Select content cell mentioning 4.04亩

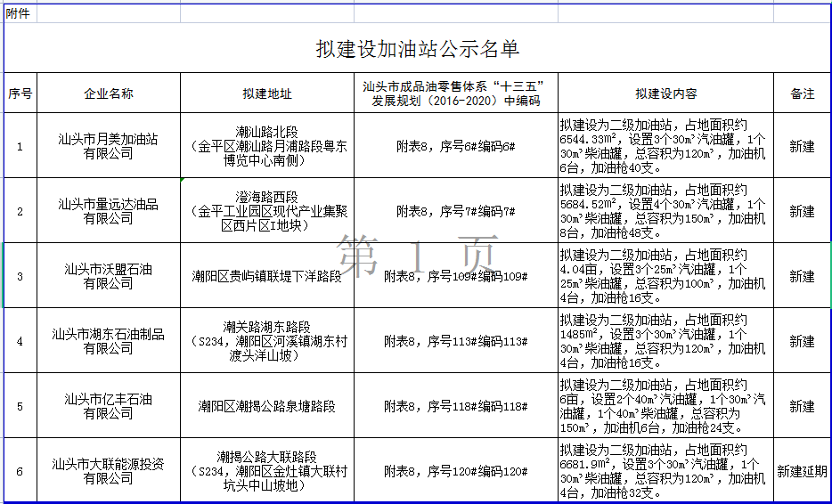666,276
